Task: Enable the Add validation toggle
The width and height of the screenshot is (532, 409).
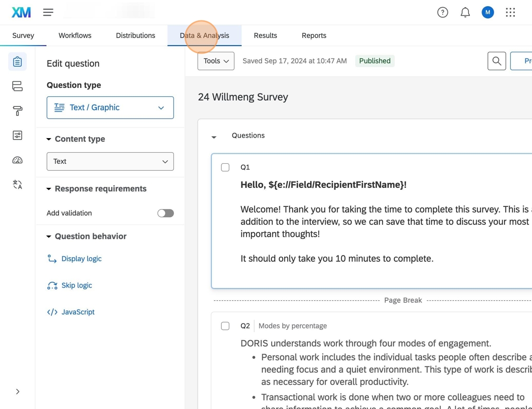Action: pyautogui.click(x=165, y=213)
